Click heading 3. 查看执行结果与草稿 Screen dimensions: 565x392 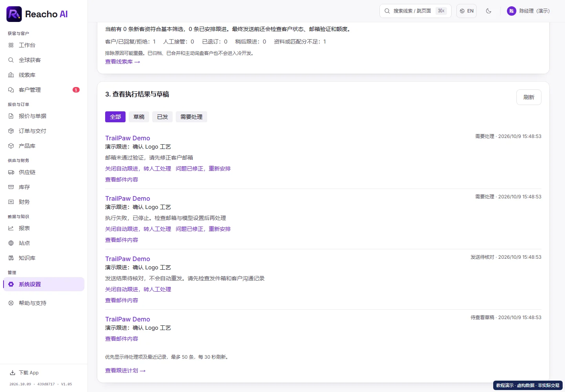137,94
